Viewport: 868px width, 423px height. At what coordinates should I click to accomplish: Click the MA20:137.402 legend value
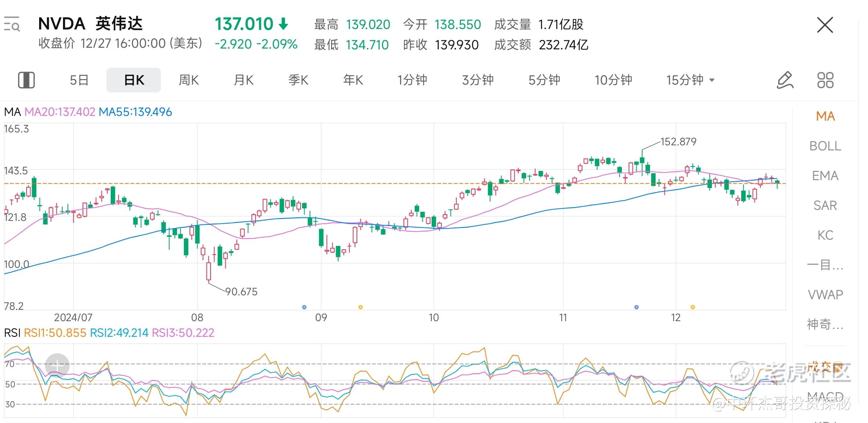click(60, 112)
